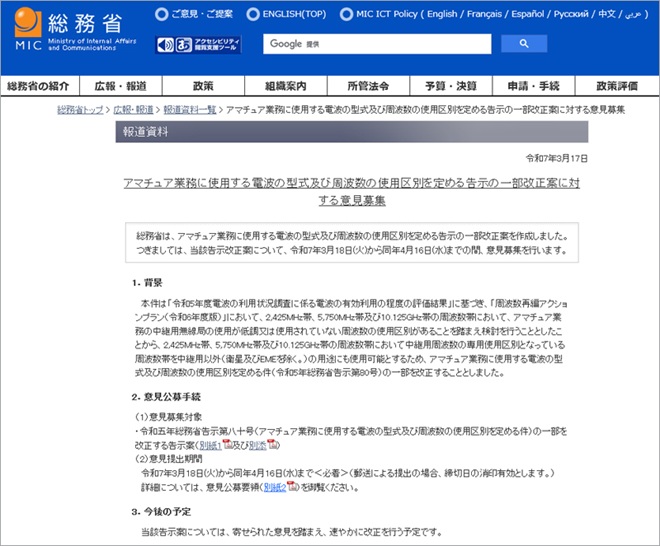The width and height of the screenshot is (660, 546).
Task: Open the 申請・手続 menu
Action: (532, 87)
